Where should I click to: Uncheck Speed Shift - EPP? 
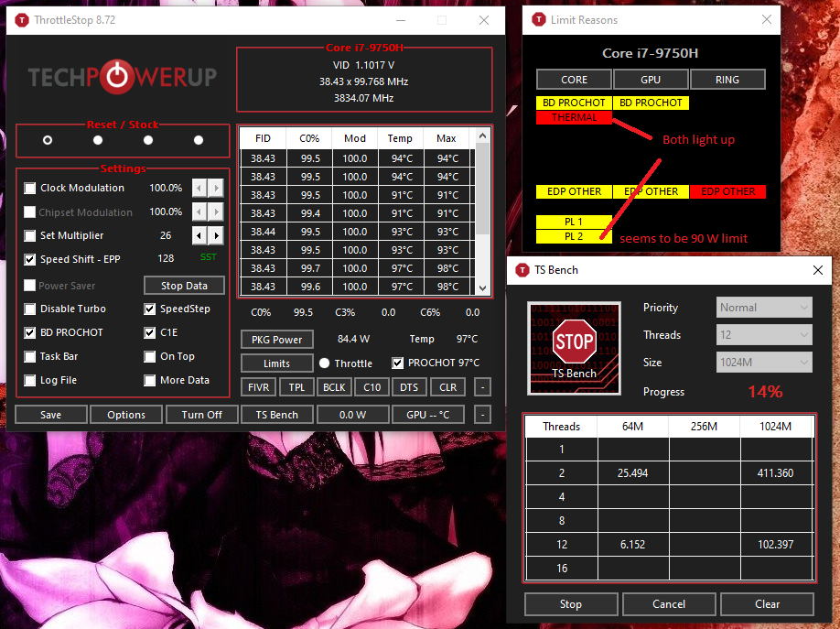coord(30,259)
